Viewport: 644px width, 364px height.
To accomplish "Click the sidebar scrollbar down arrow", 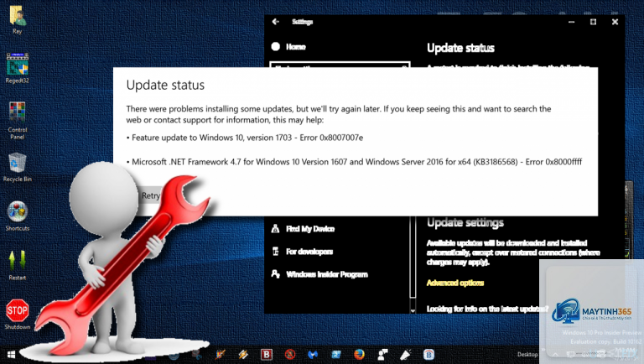I will (x=413, y=310).
